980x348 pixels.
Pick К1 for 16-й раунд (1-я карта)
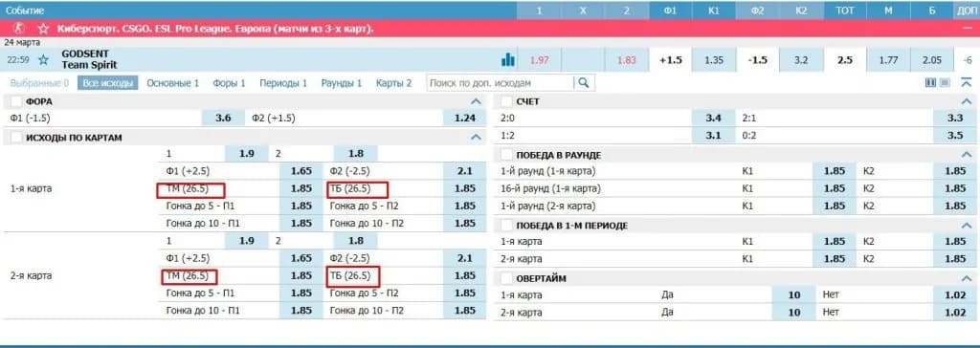click(x=834, y=188)
